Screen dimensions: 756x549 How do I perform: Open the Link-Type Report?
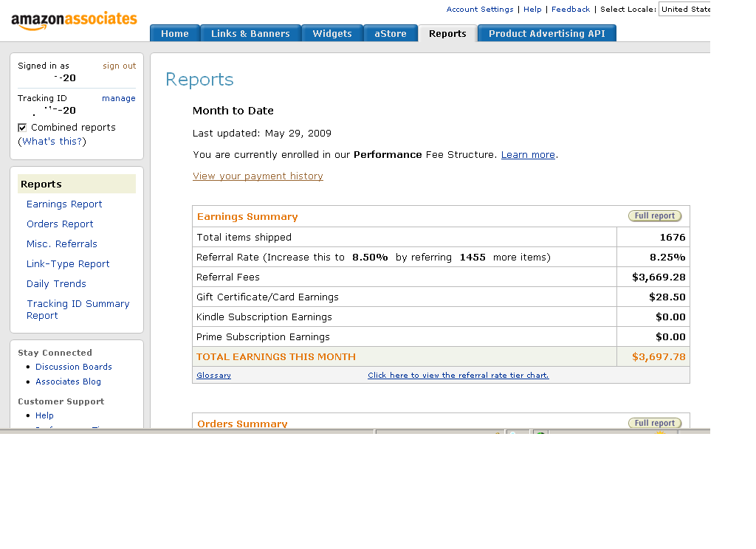pos(68,263)
